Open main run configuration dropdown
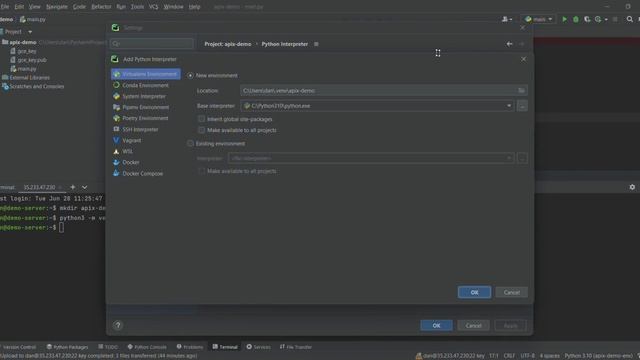 click(539, 19)
